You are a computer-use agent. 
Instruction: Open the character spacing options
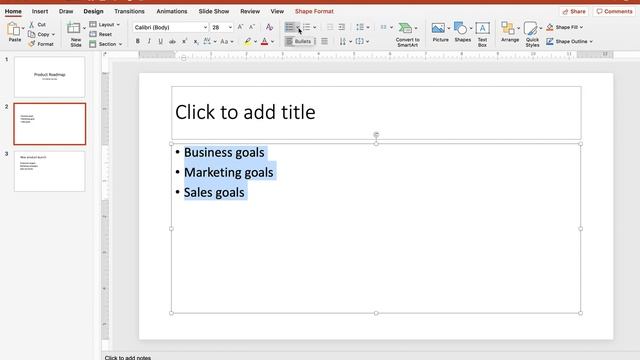point(209,41)
